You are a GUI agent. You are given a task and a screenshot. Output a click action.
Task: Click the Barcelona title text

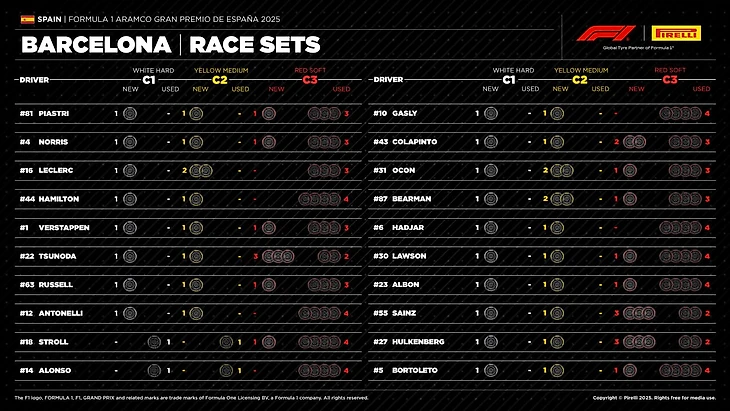[94, 45]
